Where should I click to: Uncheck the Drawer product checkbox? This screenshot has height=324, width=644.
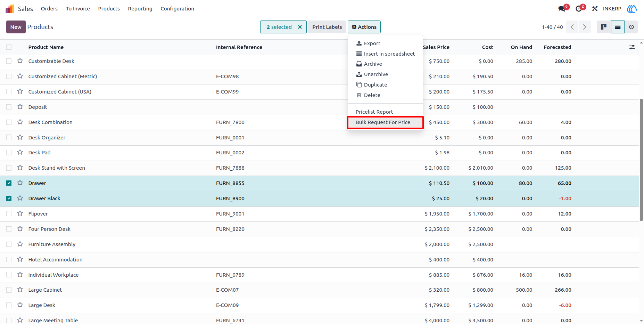tap(9, 183)
